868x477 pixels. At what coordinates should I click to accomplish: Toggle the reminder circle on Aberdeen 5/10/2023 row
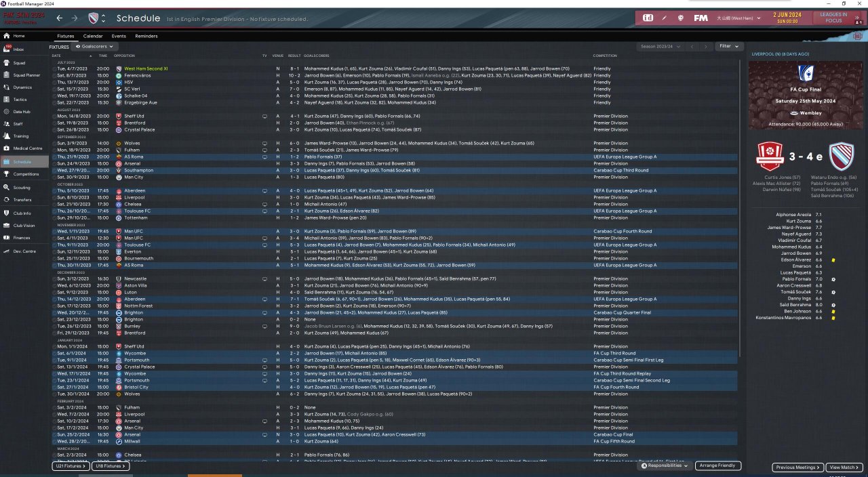point(54,190)
